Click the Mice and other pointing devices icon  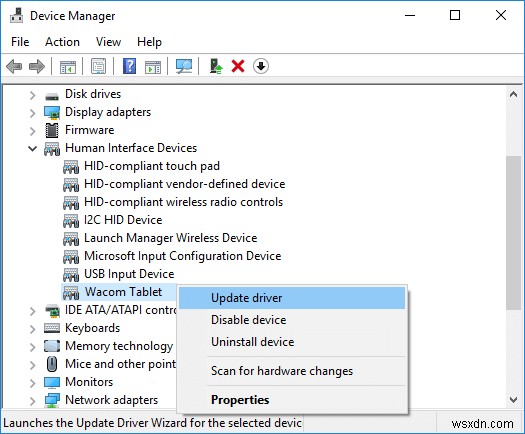click(52, 364)
